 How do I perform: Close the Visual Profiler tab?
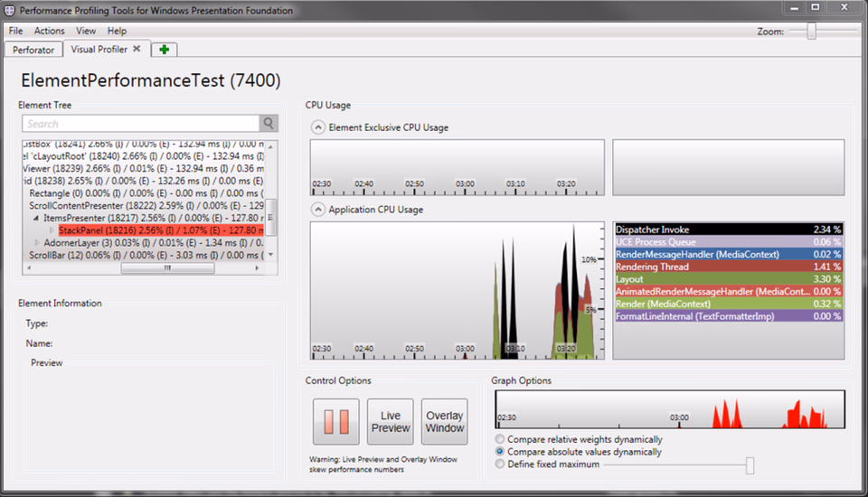(x=137, y=49)
